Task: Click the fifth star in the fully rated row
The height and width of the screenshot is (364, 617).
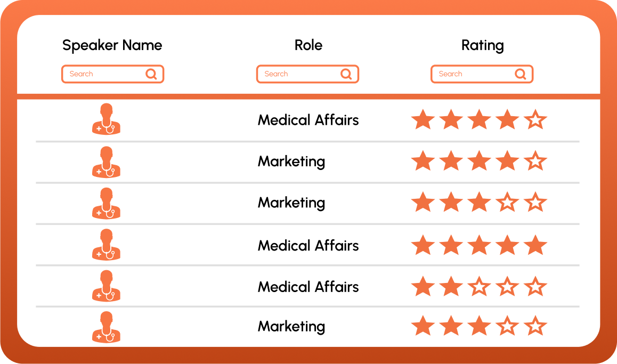Action: click(x=535, y=246)
